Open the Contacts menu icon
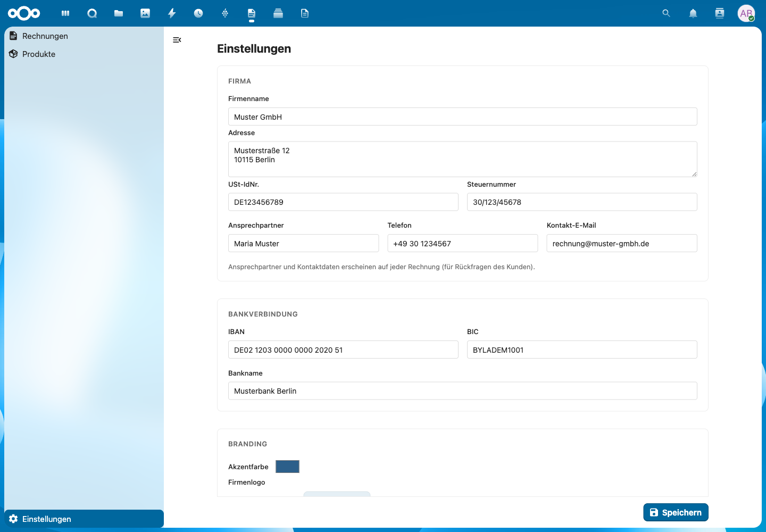The width and height of the screenshot is (766, 532). pos(720,13)
